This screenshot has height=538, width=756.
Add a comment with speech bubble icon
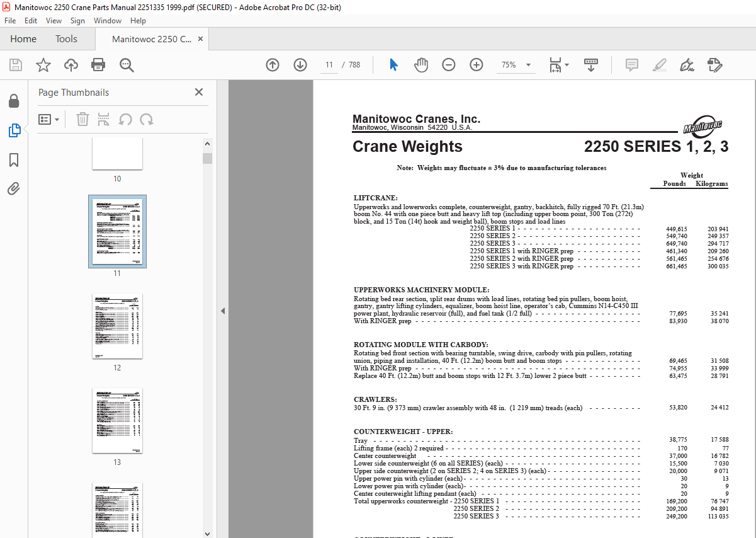(x=632, y=65)
